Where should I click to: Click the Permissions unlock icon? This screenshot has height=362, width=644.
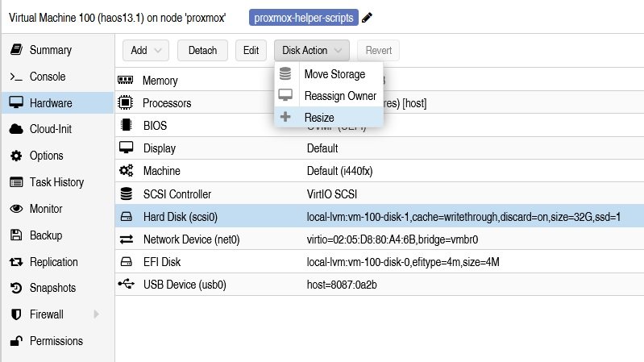tap(15, 341)
